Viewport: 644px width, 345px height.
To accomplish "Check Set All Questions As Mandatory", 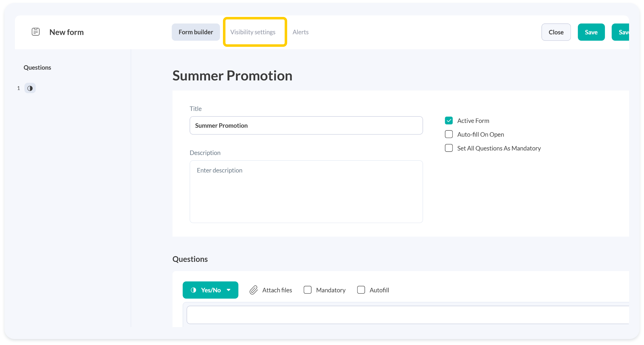I will tap(448, 148).
